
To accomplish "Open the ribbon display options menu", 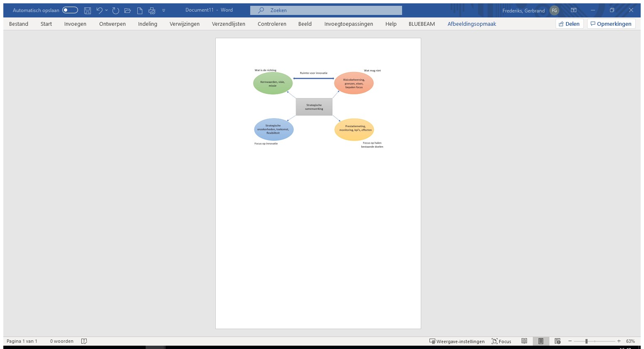I will [573, 10].
